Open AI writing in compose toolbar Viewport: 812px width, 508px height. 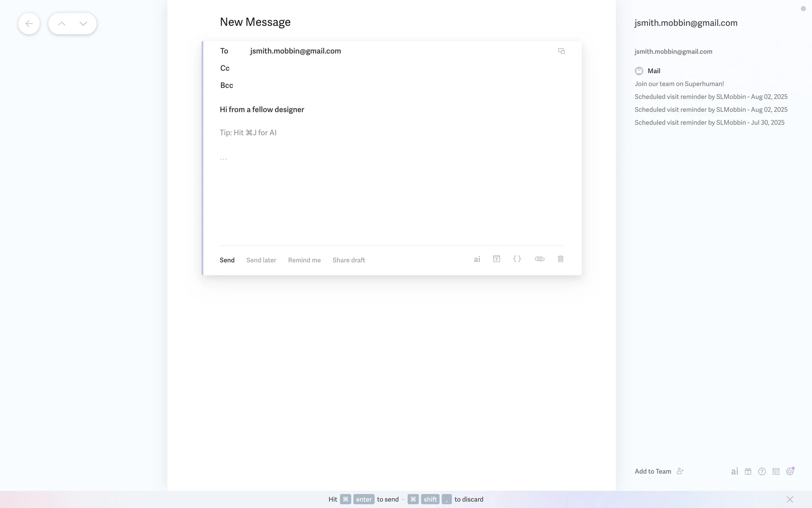pyautogui.click(x=477, y=260)
